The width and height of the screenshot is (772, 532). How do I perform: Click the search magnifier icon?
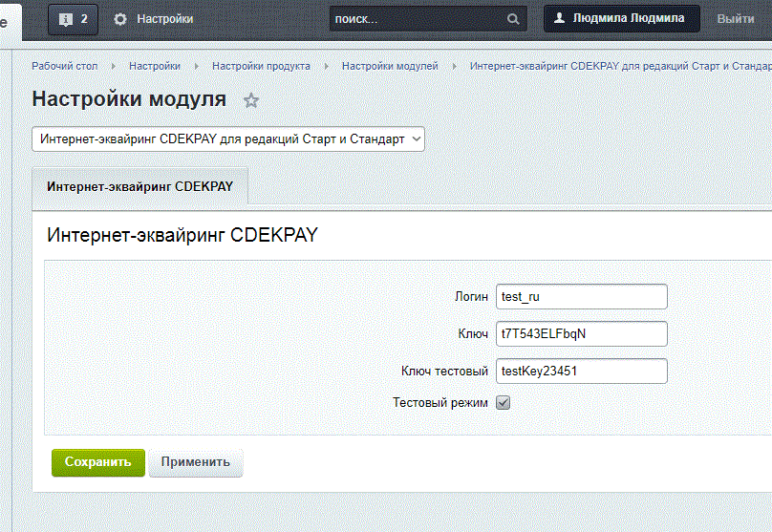pos(512,19)
